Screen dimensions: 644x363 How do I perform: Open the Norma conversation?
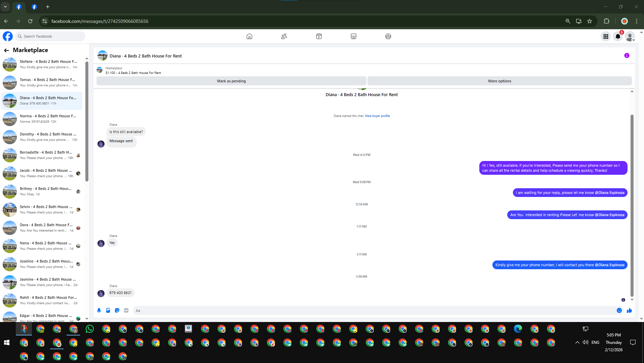point(41,119)
